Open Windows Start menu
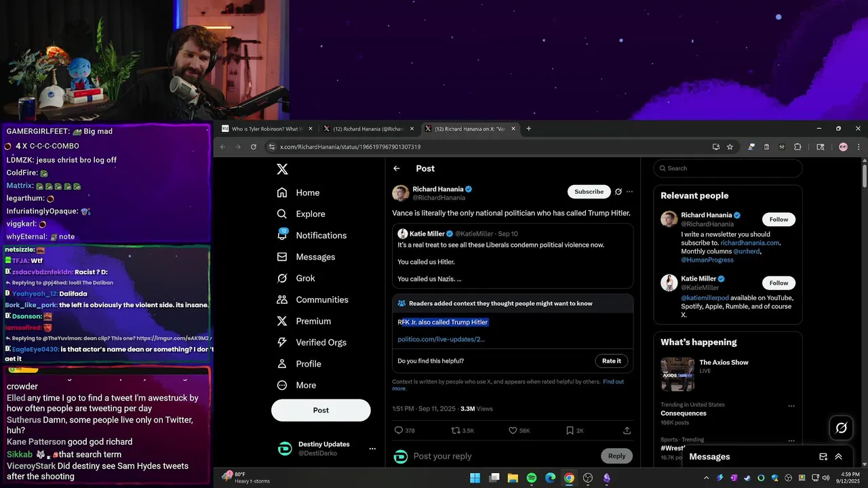 coord(475,478)
